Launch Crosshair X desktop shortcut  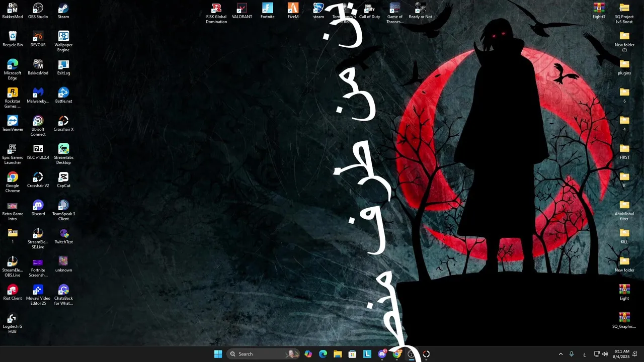click(63, 124)
